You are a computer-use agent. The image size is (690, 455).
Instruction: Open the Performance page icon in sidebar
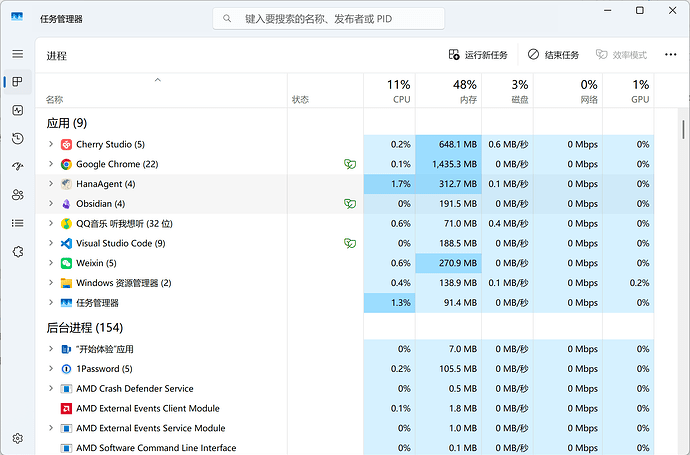tap(18, 110)
